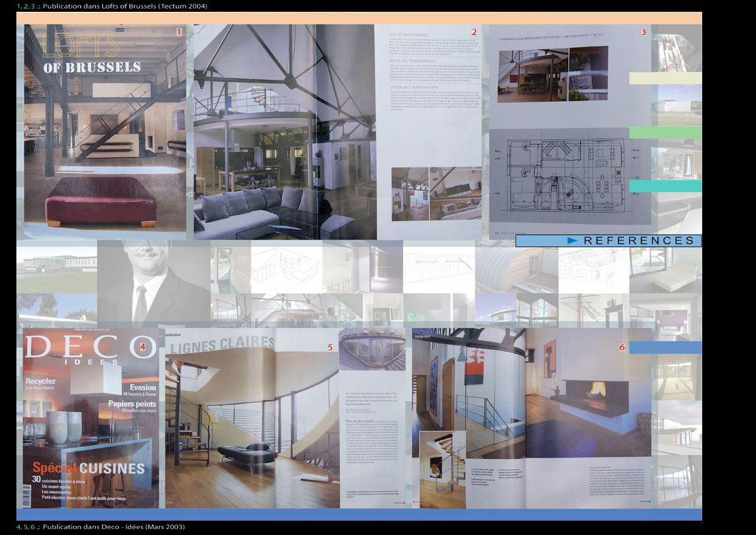Click the 'JOUER DES TRANSPARENCES' heading
Viewport: 756px width, 535px height.
pos(413,61)
